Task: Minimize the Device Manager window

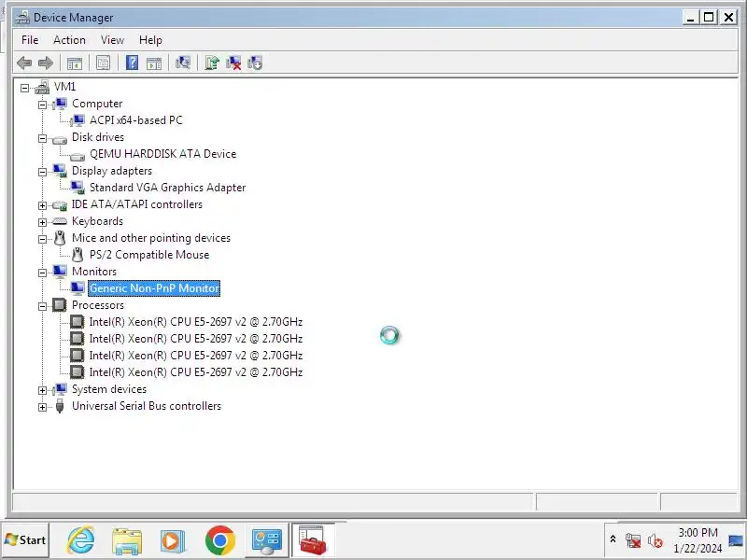Action: coord(691,18)
